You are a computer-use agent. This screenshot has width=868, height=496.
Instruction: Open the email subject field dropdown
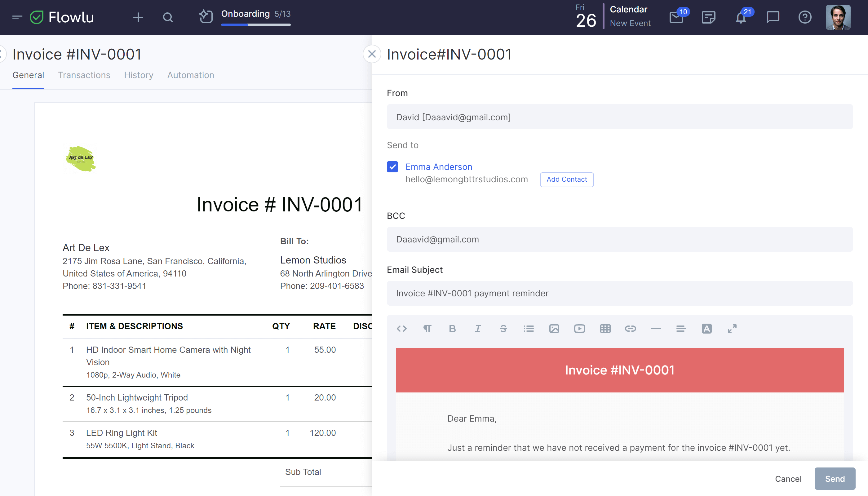tap(619, 293)
